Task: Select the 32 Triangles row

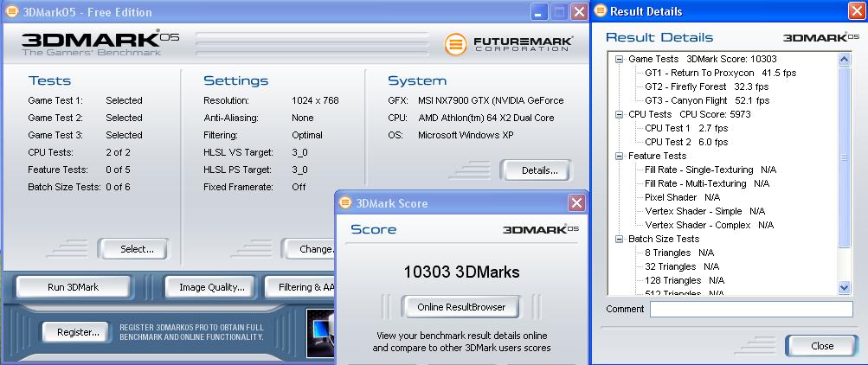Action: click(x=682, y=266)
